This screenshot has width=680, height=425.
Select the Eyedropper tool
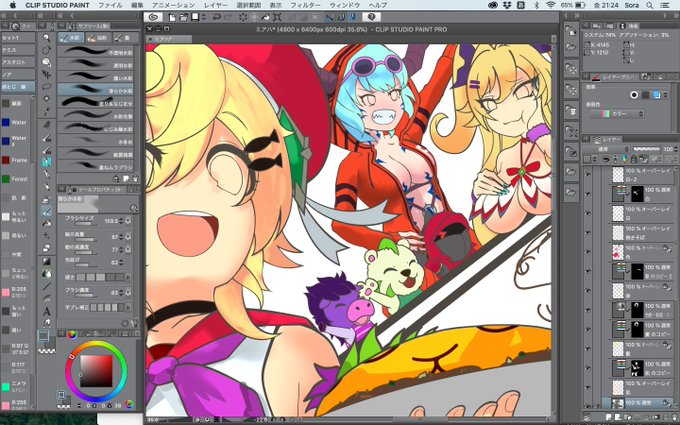click(x=46, y=112)
